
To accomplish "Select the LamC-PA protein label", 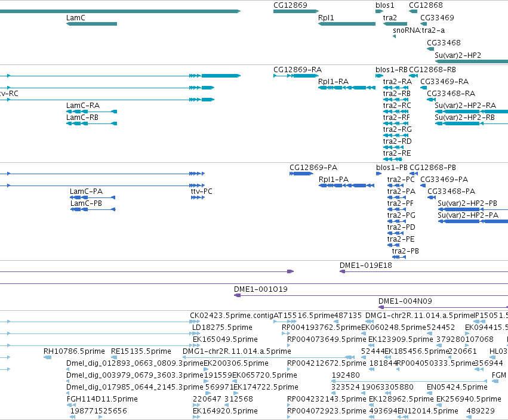I will point(86,192).
